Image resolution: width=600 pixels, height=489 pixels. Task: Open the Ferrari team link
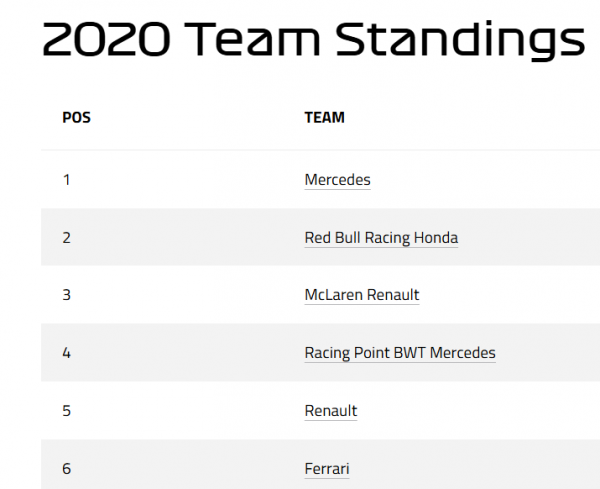point(327,469)
